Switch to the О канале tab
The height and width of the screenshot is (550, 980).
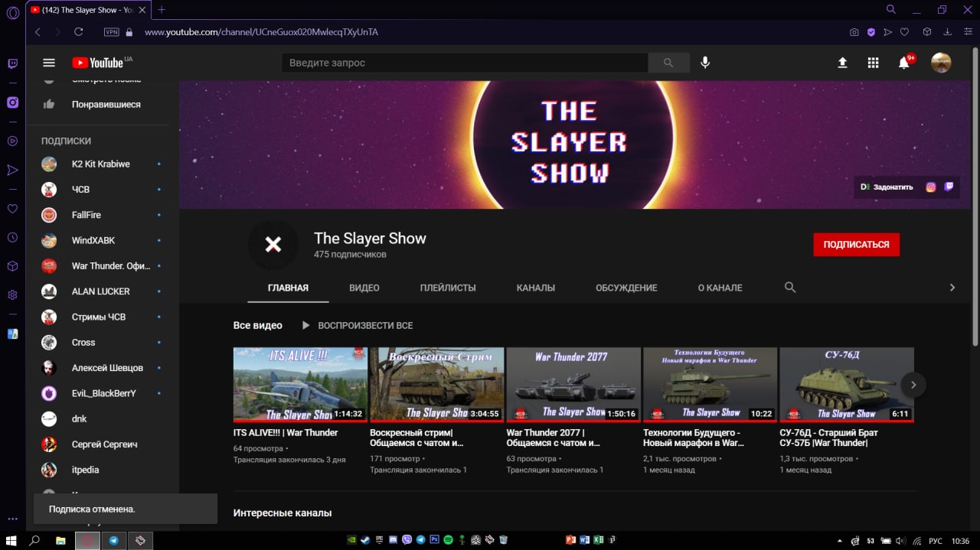(x=720, y=288)
